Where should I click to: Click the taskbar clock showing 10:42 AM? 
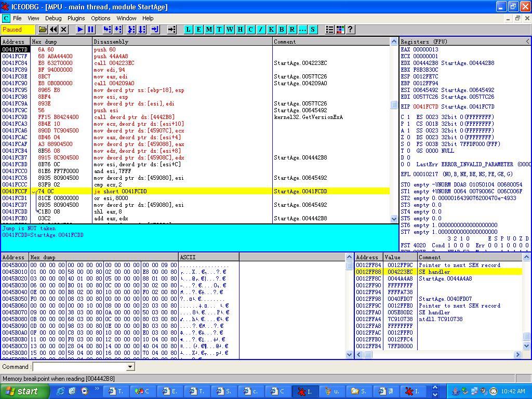pos(513,391)
